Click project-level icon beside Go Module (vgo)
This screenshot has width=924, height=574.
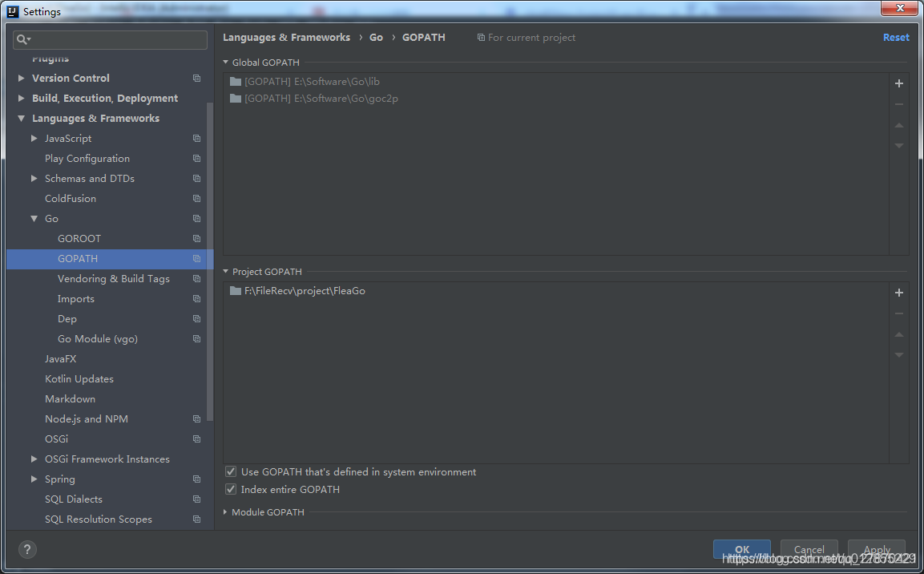coord(197,339)
